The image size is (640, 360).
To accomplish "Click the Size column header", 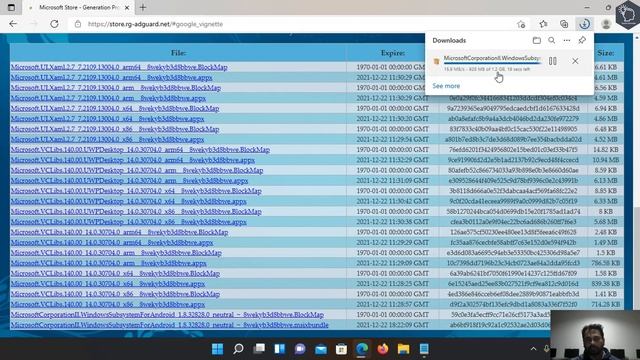I will click(x=606, y=53).
